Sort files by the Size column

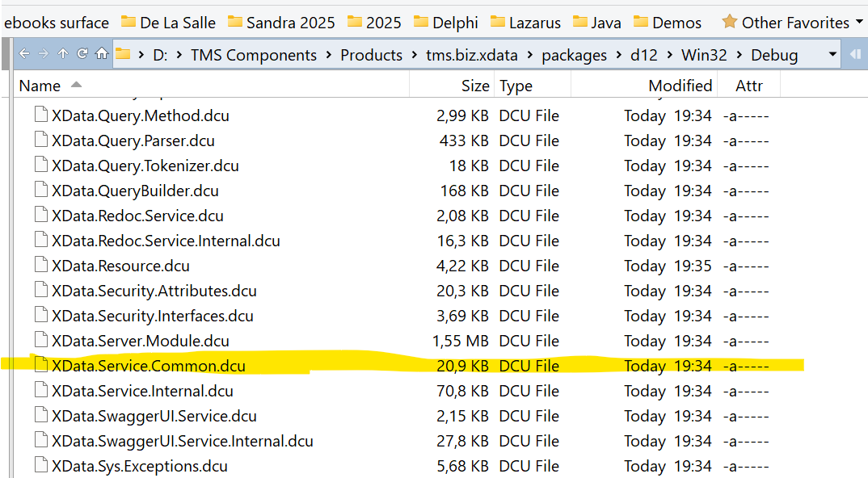(474, 85)
